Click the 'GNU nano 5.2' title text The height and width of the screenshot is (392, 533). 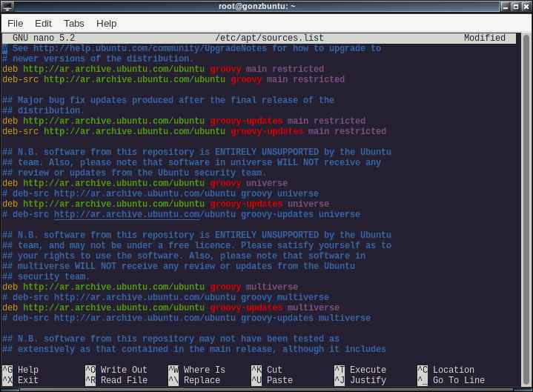tap(44, 38)
